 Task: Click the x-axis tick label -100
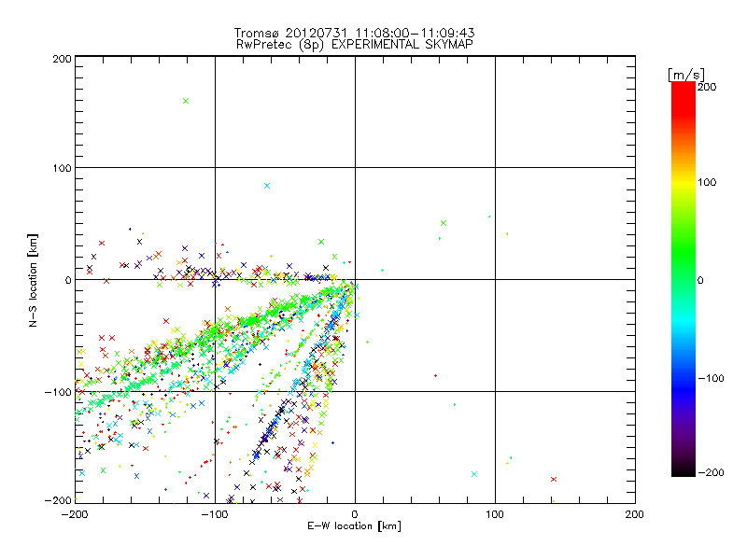[x=215, y=513]
